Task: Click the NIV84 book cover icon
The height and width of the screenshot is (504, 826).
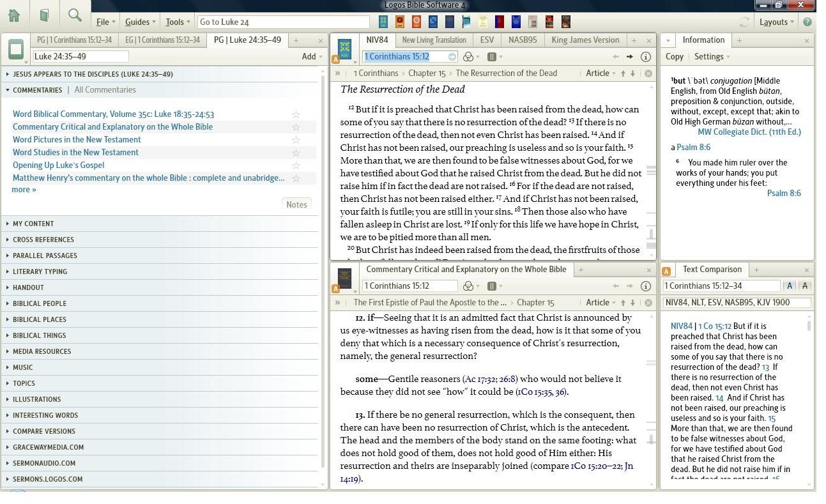Action: point(344,49)
